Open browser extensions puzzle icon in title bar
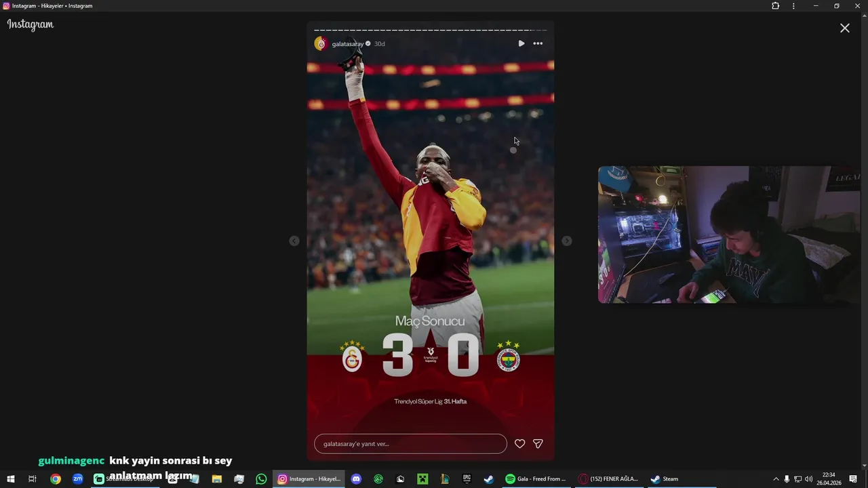 coord(775,6)
